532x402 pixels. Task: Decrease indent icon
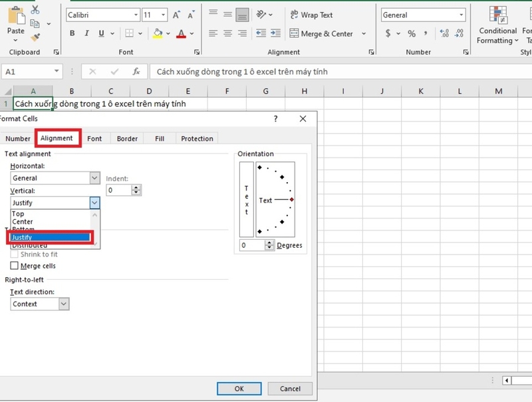coord(261,33)
